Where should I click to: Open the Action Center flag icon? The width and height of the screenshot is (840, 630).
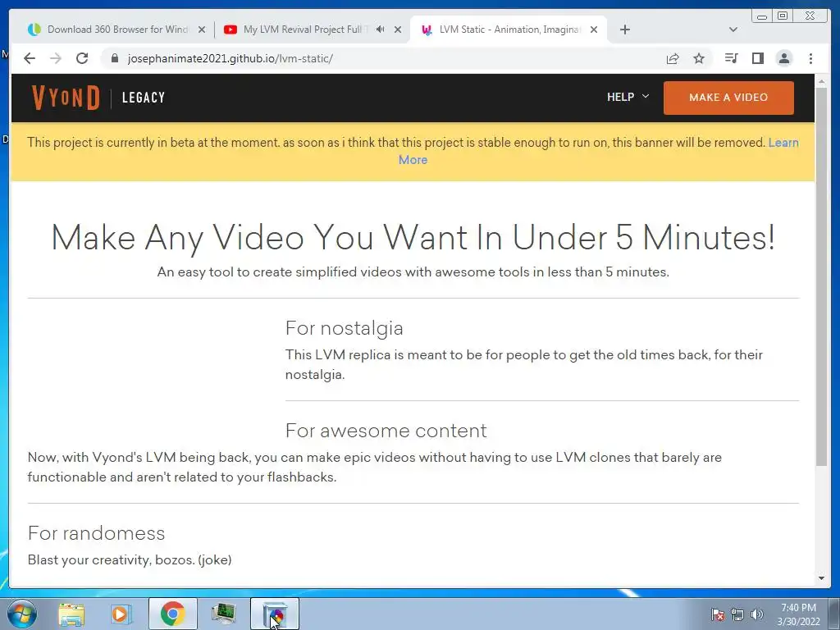pos(718,614)
